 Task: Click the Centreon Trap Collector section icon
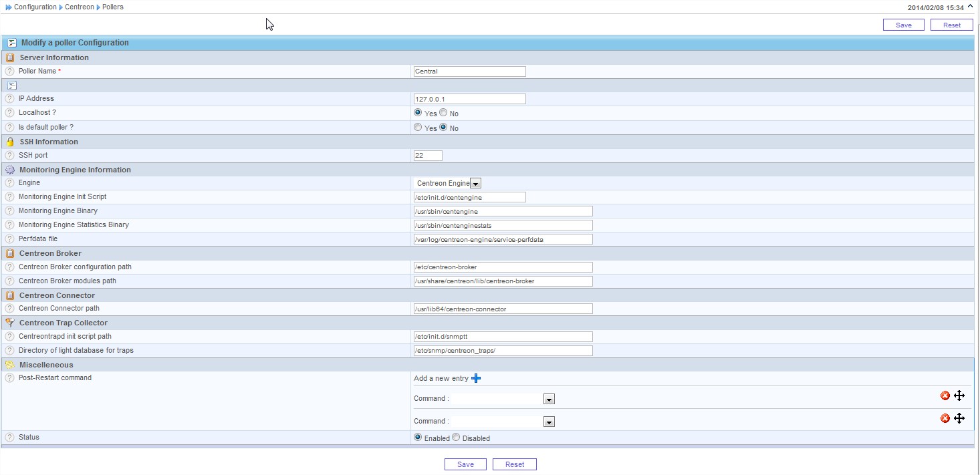pyautogui.click(x=10, y=323)
